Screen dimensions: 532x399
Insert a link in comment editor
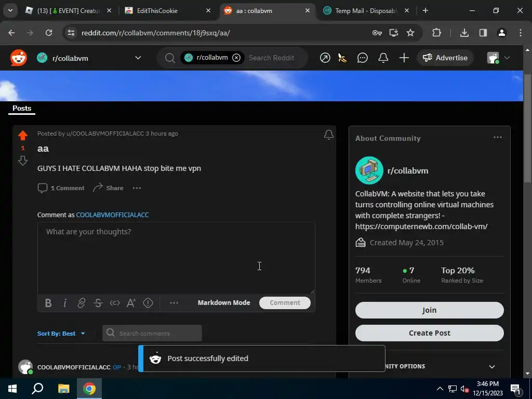(x=82, y=303)
